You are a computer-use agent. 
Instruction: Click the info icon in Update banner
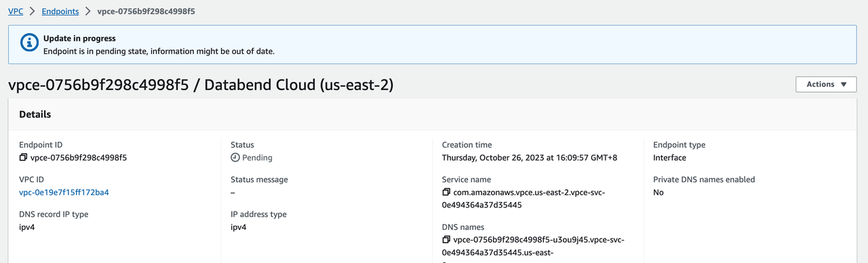click(x=29, y=44)
